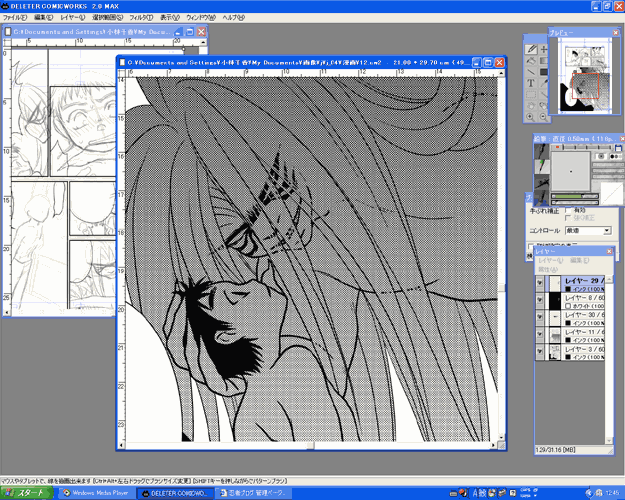Viewport: 625px width, 500px height.
Task: Open レイヤー menu in Layers panel
Action: click(550, 260)
